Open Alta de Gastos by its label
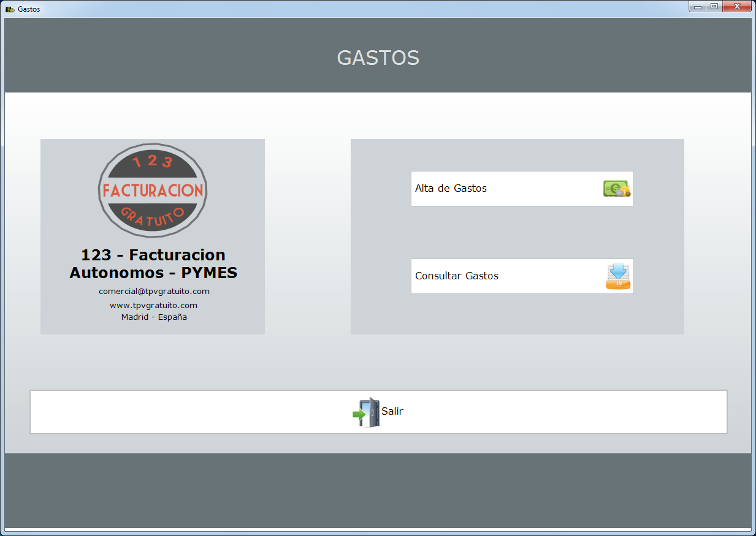Viewport: 756px width, 536px height. coord(451,189)
